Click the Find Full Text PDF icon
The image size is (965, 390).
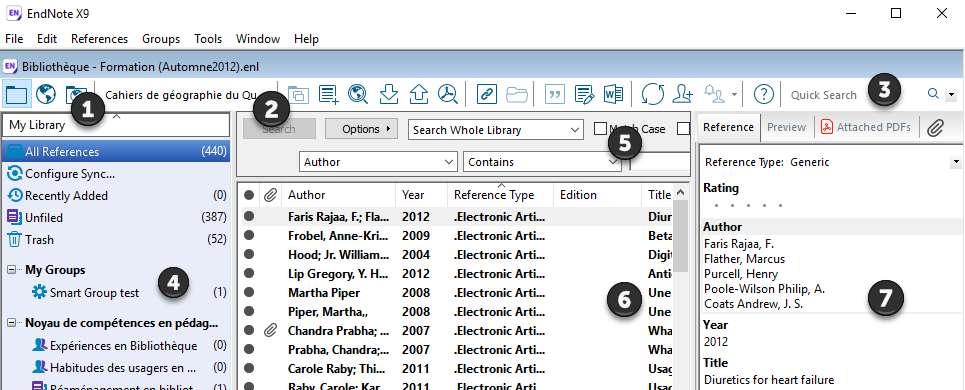pyautogui.click(x=447, y=94)
